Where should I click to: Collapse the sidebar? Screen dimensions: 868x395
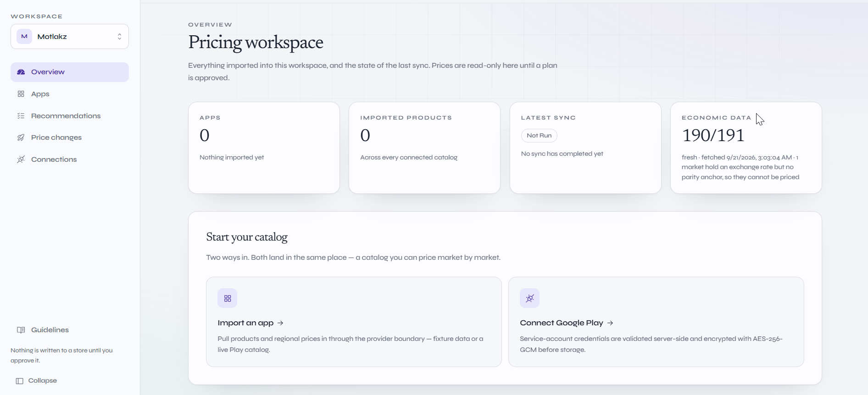[x=37, y=381]
